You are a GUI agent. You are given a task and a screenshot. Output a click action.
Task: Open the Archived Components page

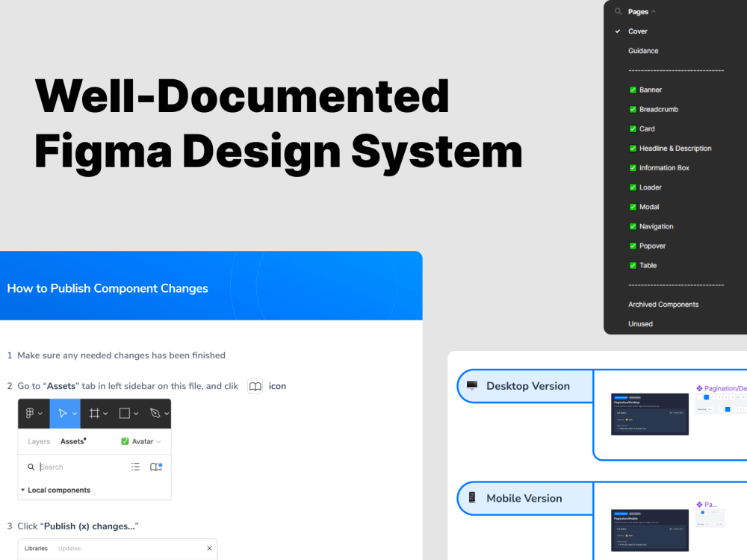click(663, 305)
